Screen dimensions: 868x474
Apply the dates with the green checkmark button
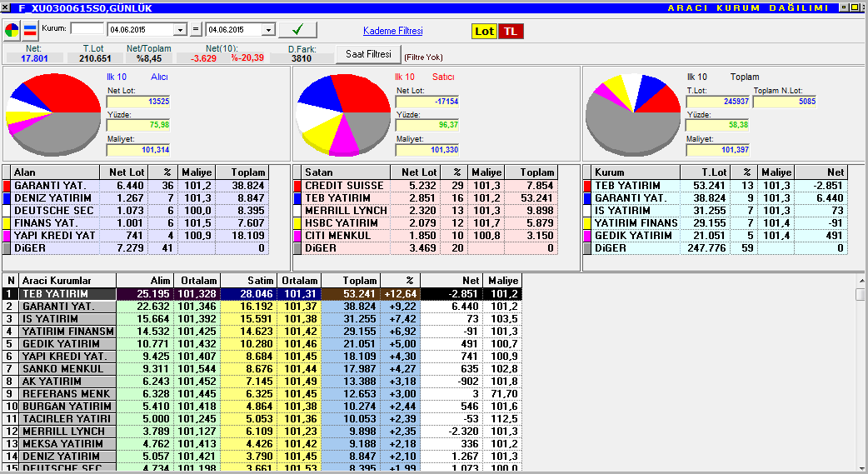(x=298, y=29)
